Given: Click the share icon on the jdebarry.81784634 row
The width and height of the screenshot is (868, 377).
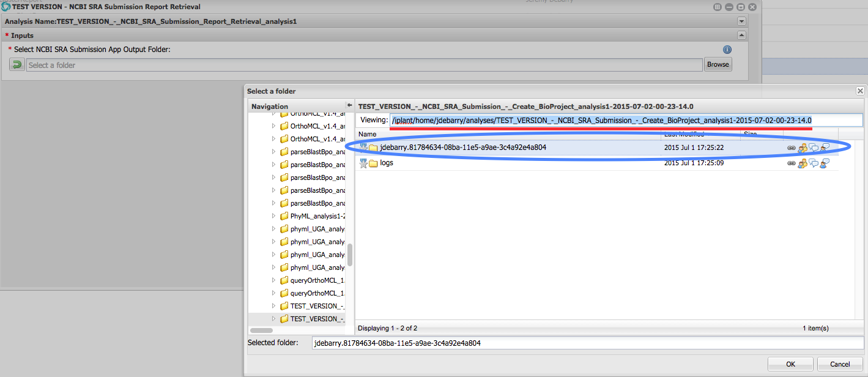Looking at the screenshot, I should 803,147.
